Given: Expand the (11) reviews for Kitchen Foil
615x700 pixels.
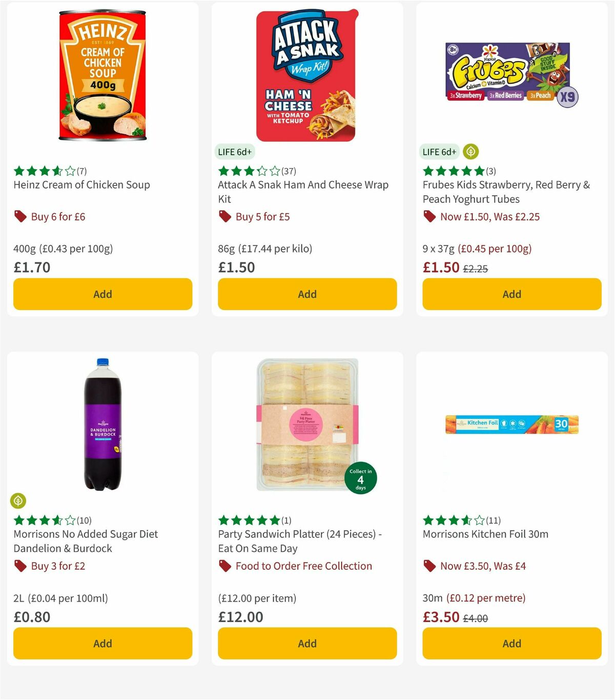Looking at the screenshot, I should coord(494,520).
